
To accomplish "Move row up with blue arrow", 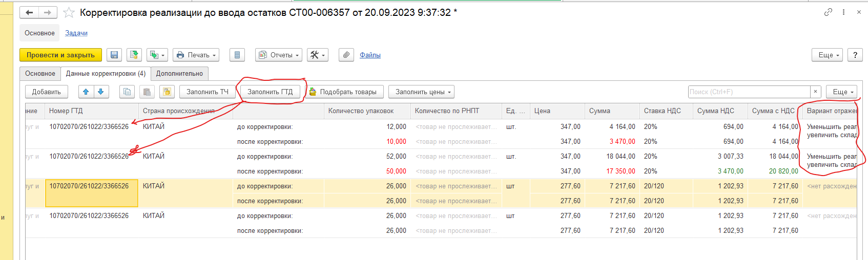I will [86, 92].
